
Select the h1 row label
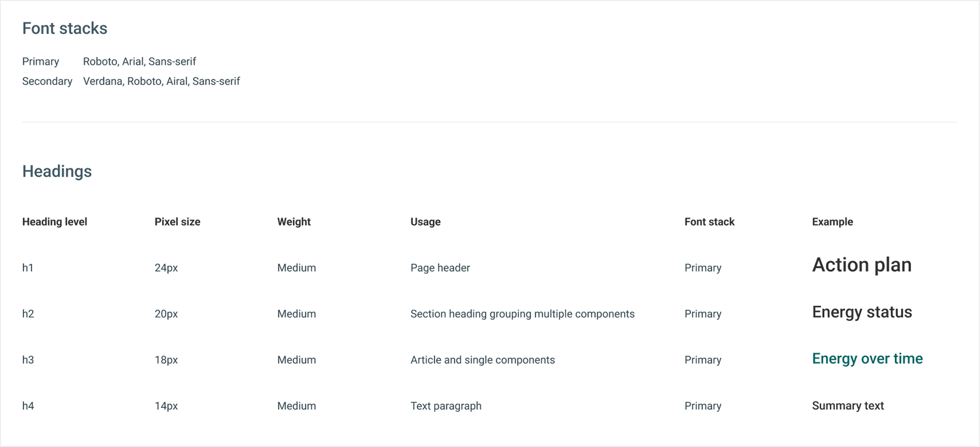click(28, 268)
